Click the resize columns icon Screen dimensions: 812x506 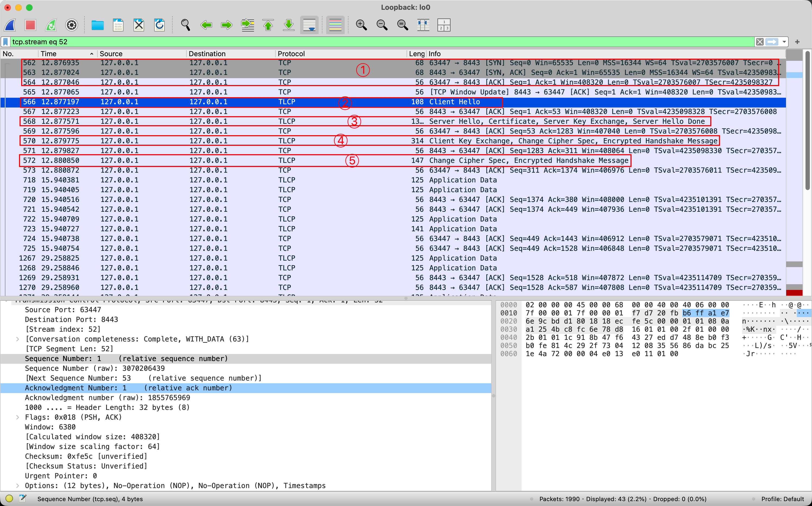[x=423, y=25]
